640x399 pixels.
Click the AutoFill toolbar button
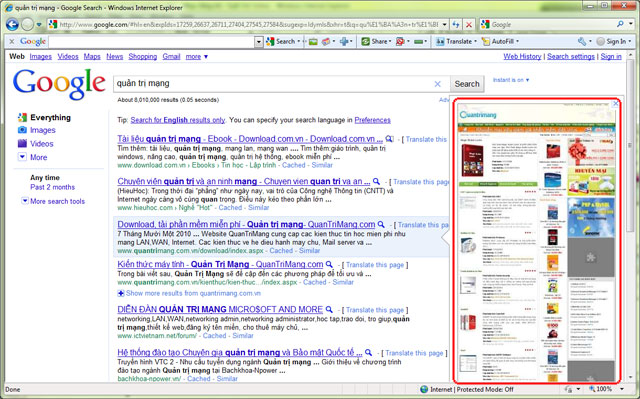pyautogui.click(x=500, y=41)
